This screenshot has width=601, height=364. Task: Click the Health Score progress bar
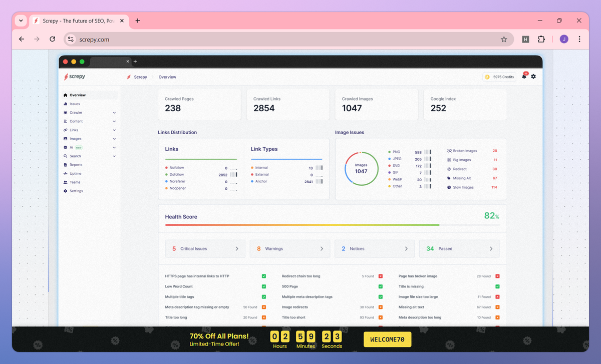pyautogui.click(x=332, y=225)
